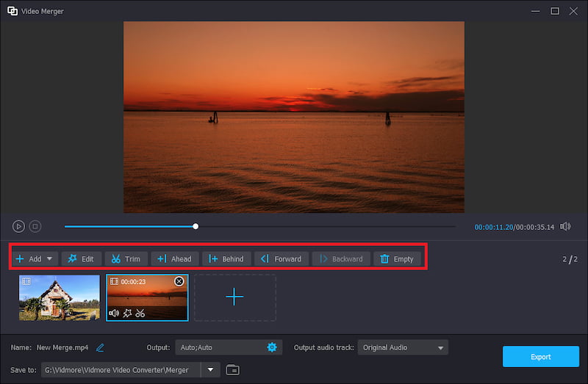Click the playback progress slider handle
Viewport: 588px width, 384px height.
196,226
